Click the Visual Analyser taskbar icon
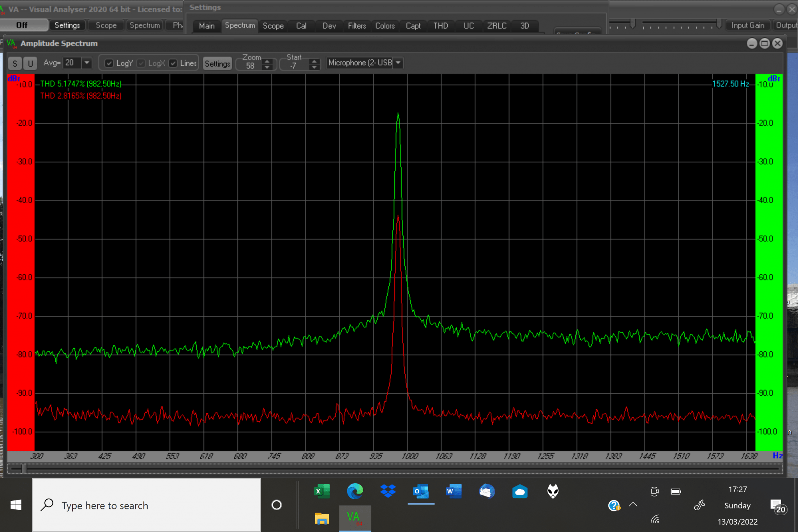The width and height of the screenshot is (798, 532). click(355, 518)
